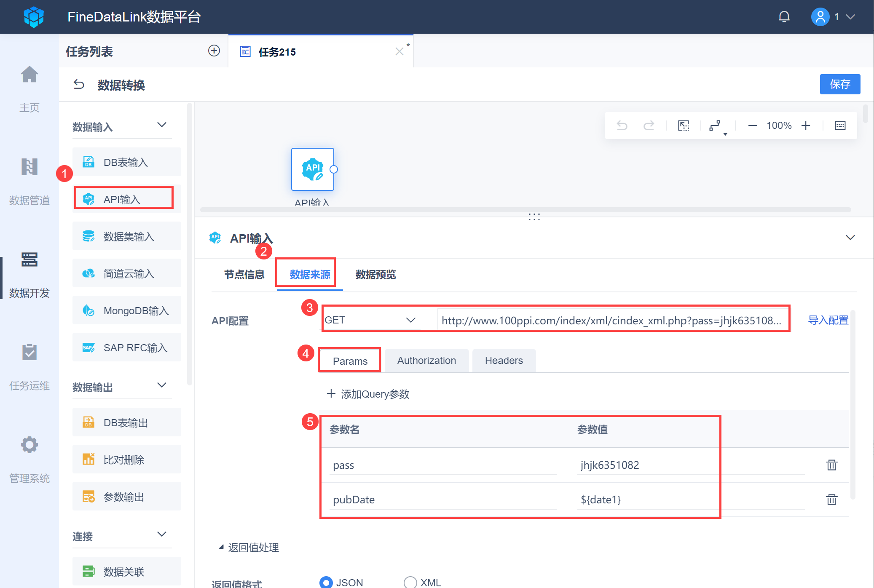Switch to the Headers tab
This screenshot has height=588, width=874.
[x=504, y=360]
